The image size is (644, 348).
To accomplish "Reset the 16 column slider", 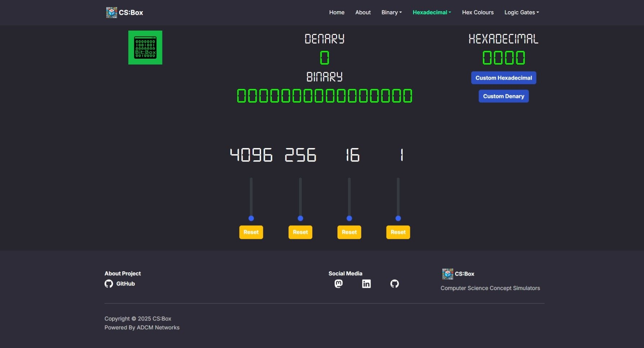I will (x=349, y=232).
